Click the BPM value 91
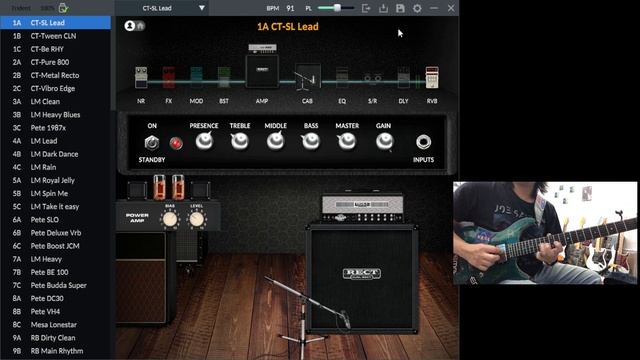The height and width of the screenshot is (360, 640). point(290,8)
